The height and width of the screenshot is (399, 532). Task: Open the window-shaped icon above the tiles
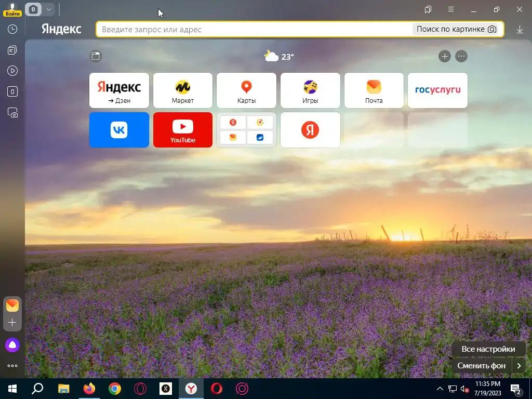tap(96, 56)
